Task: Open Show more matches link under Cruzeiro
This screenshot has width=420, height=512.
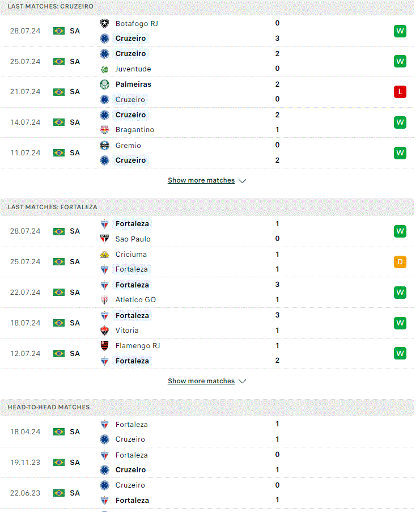Action: tap(201, 180)
